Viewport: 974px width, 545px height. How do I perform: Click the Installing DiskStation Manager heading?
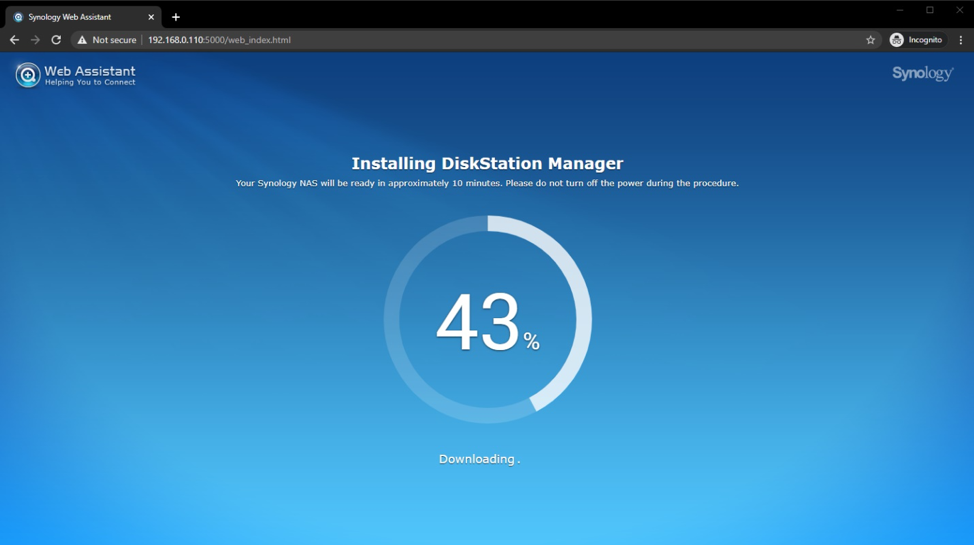click(x=487, y=163)
